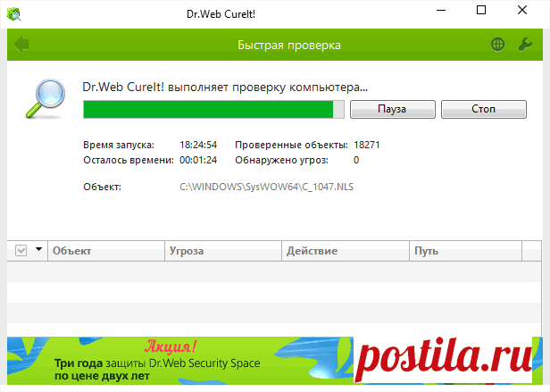The width and height of the screenshot is (550, 392).
Task: Go back using the green arrow
Action: pyautogui.click(x=21, y=45)
